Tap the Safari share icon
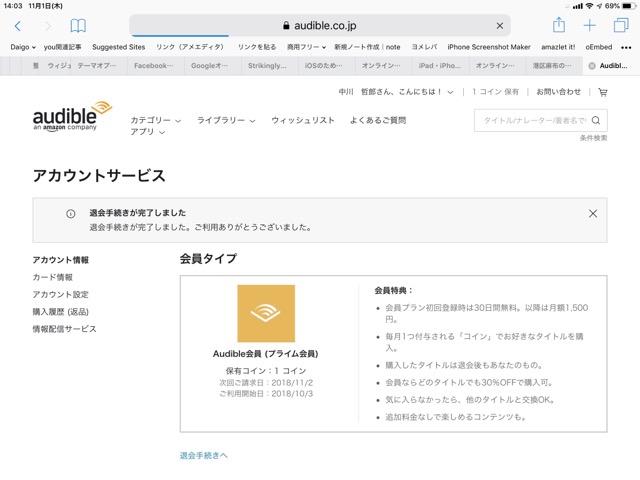The width and height of the screenshot is (640, 480). 559,26
